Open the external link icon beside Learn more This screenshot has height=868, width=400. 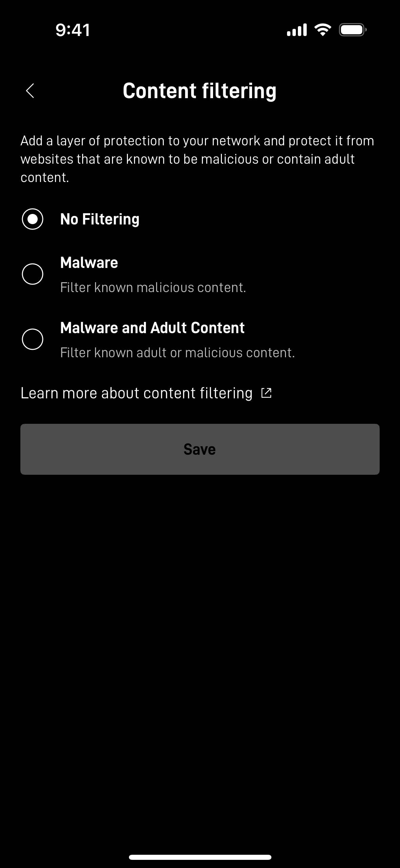coord(266,393)
